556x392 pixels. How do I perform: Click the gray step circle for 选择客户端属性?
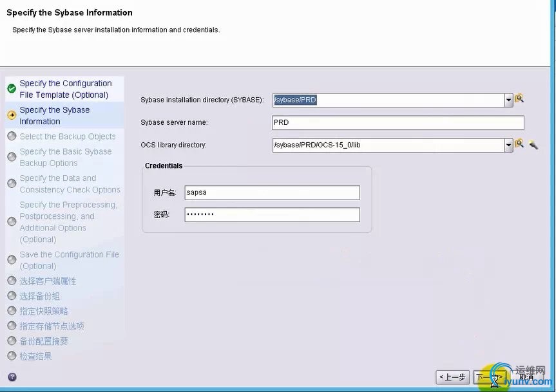(12, 281)
